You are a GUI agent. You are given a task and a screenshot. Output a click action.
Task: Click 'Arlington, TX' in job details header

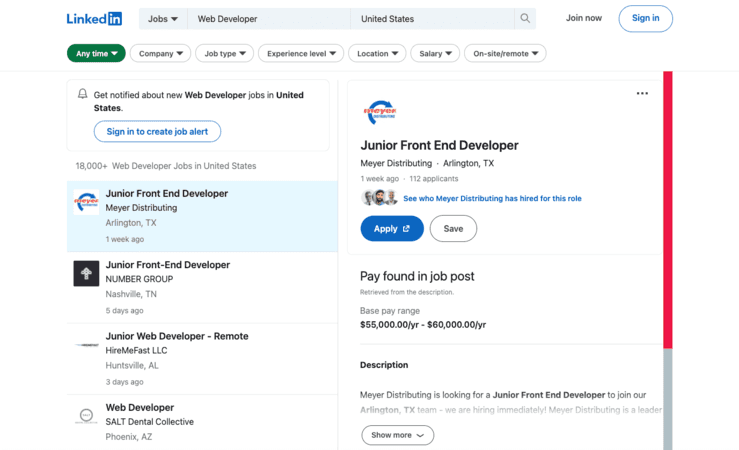(468, 163)
